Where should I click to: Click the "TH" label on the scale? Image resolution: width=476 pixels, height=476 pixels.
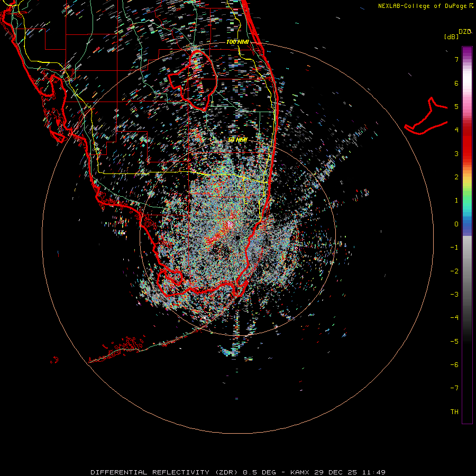click(x=454, y=411)
